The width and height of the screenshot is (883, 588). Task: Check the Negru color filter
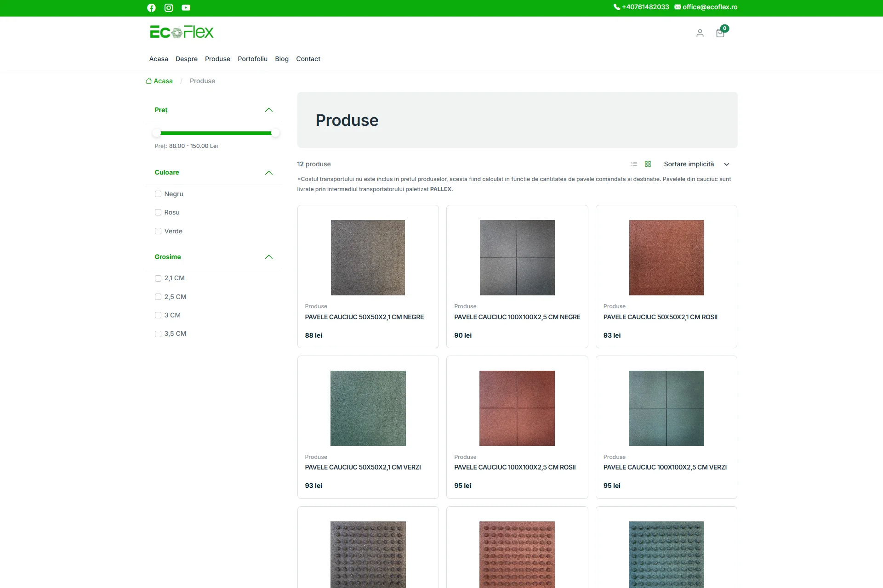point(158,194)
